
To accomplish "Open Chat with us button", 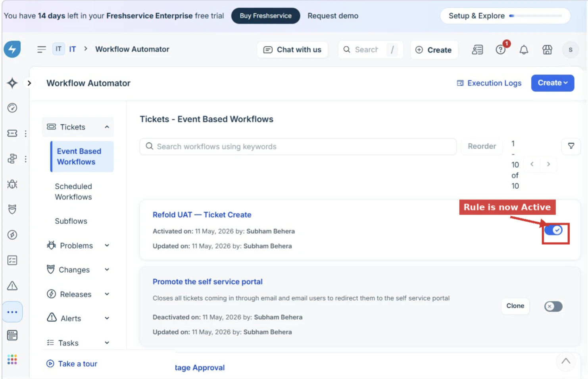I will [292, 50].
